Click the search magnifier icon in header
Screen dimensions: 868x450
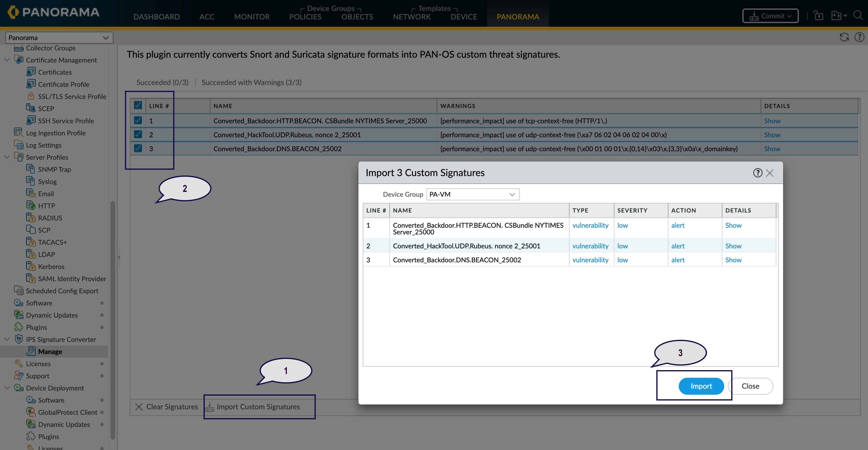click(858, 15)
